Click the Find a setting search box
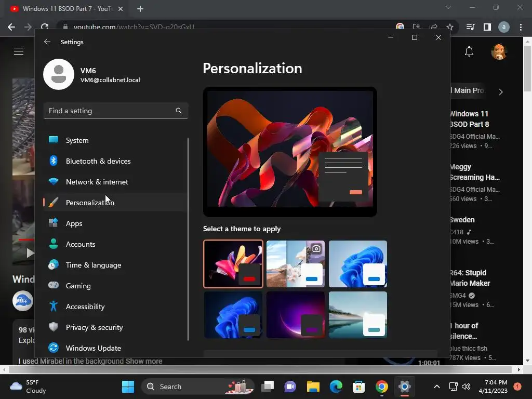The image size is (532, 399). tap(116, 111)
